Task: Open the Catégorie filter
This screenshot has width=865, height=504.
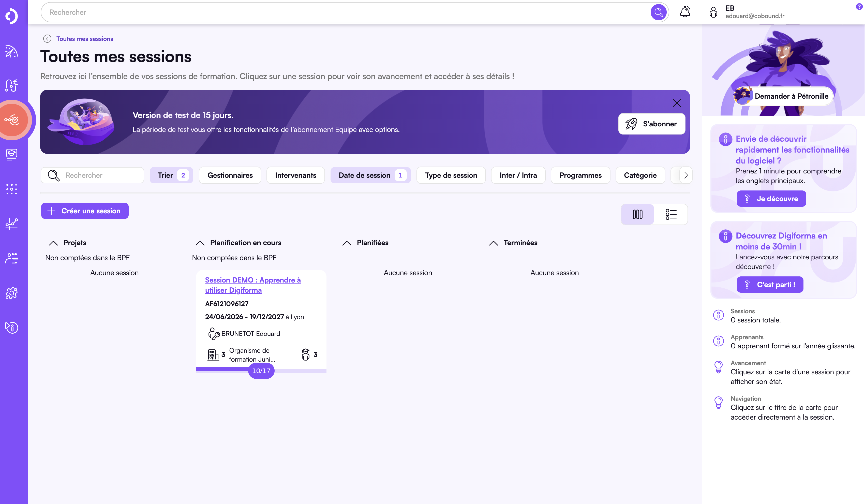Action: (x=640, y=175)
